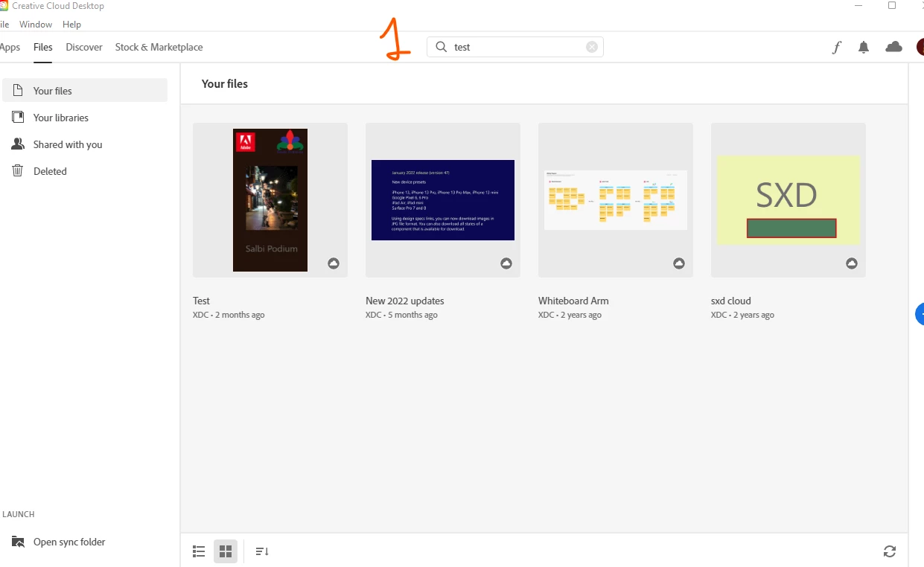Click into the search field containing test
The height and width of the screenshot is (567, 924).
[x=515, y=47]
